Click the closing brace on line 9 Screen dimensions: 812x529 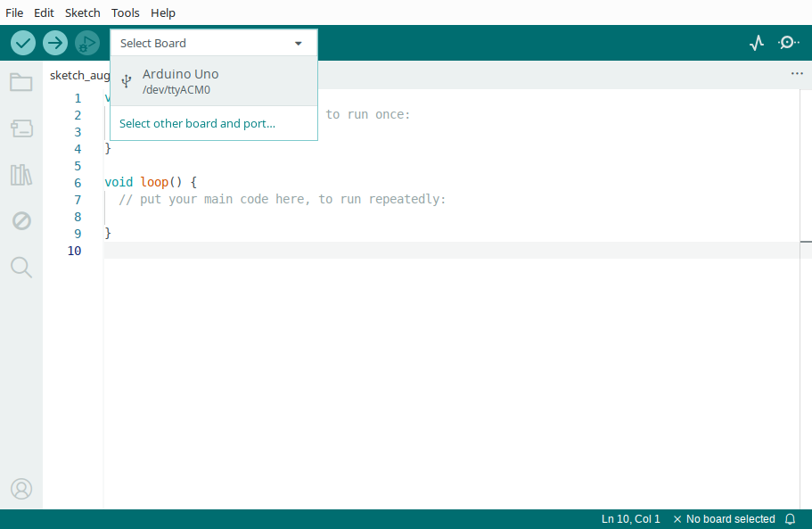click(108, 233)
